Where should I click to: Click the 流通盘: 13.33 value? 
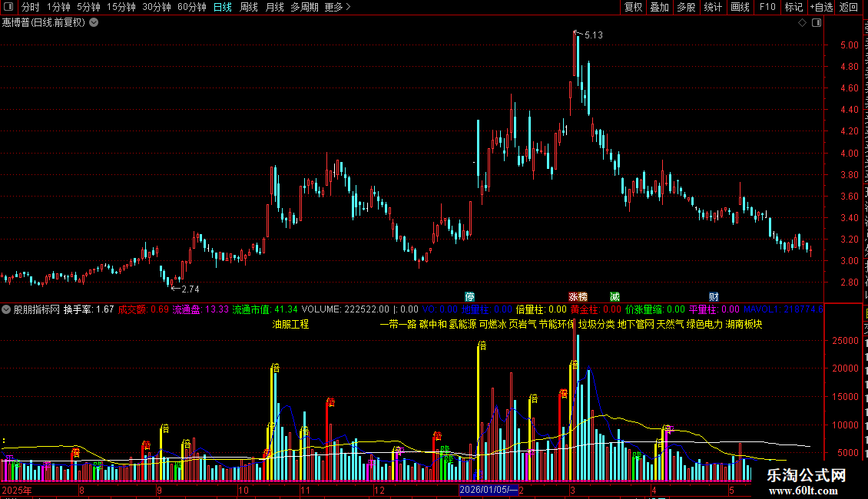(x=200, y=310)
